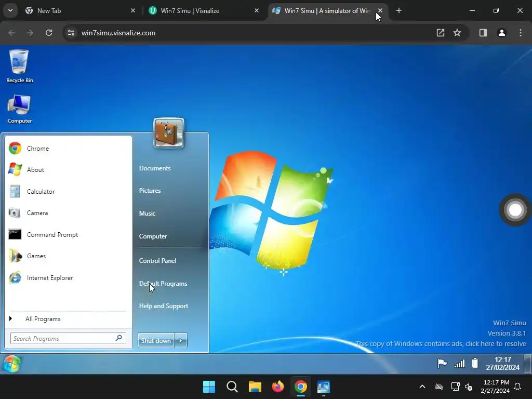This screenshot has height=399, width=532.
Task: Click the Win7 Simu app taskbar icon
Action: (323, 387)
